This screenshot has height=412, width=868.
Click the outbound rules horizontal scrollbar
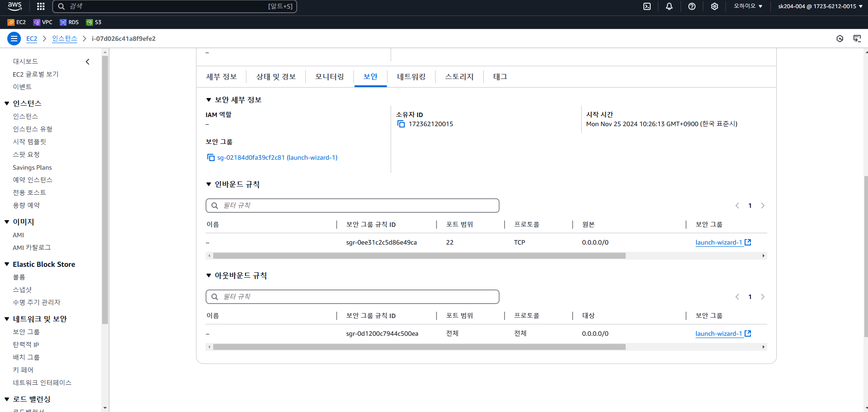[x=419, y=347]
